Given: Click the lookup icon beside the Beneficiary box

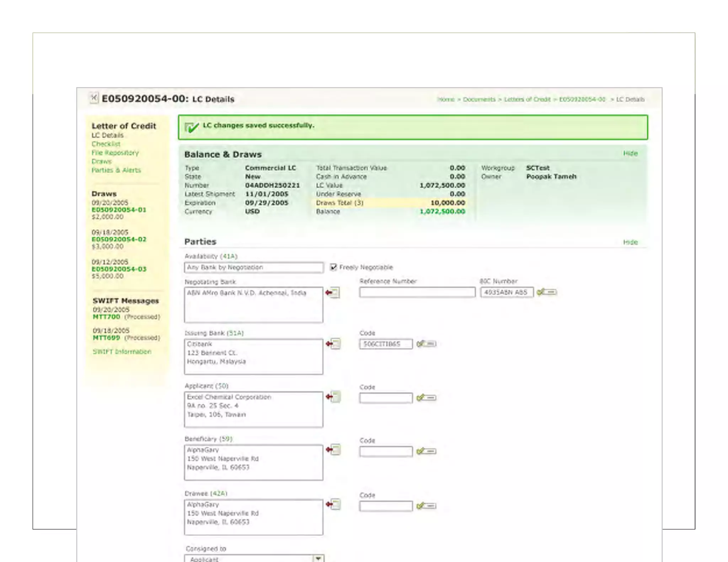Looking at the screenshot, I should [333, 450].
